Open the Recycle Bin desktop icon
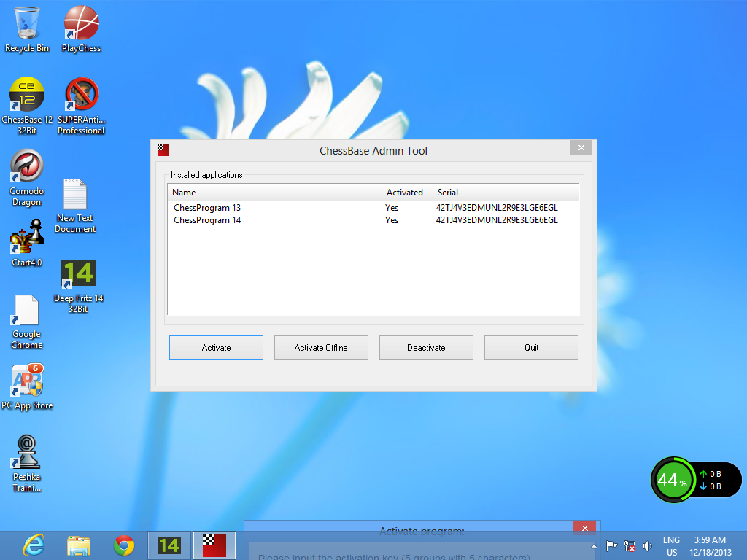The width and height of the screenshot is (747, 560). pyautogui.click(x=27, y=28)
